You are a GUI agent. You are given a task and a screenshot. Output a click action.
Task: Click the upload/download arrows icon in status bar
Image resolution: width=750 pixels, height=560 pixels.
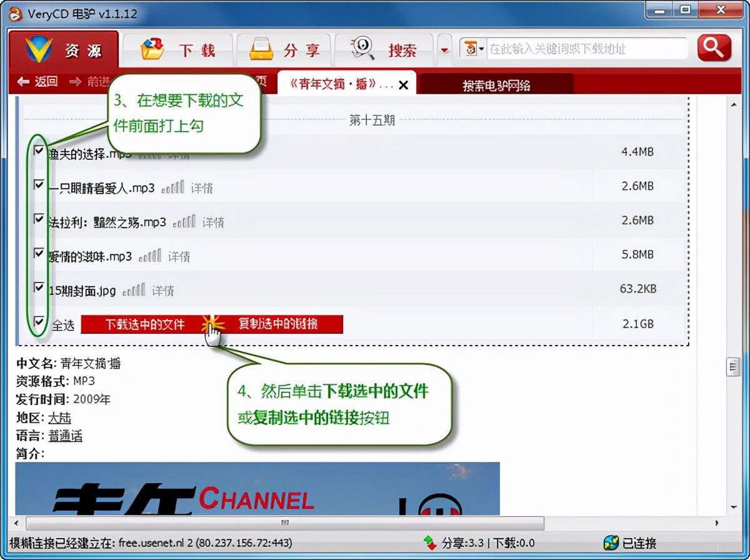click(x=429, y=544)
